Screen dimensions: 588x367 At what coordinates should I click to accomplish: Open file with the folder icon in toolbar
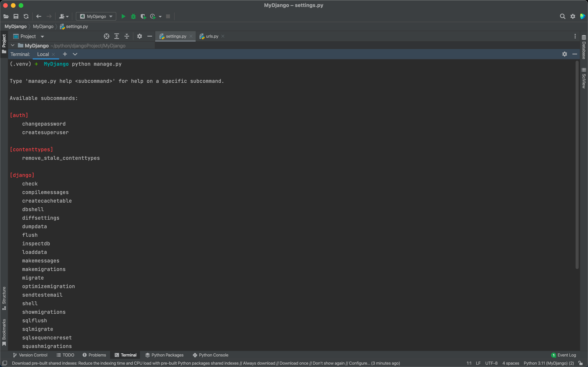(6, 16)
